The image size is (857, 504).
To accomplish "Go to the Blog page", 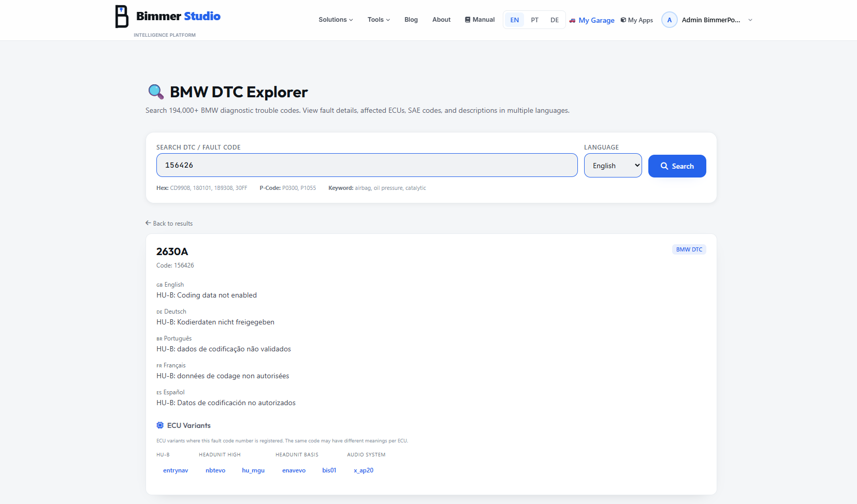I will [x=411, y=20].
